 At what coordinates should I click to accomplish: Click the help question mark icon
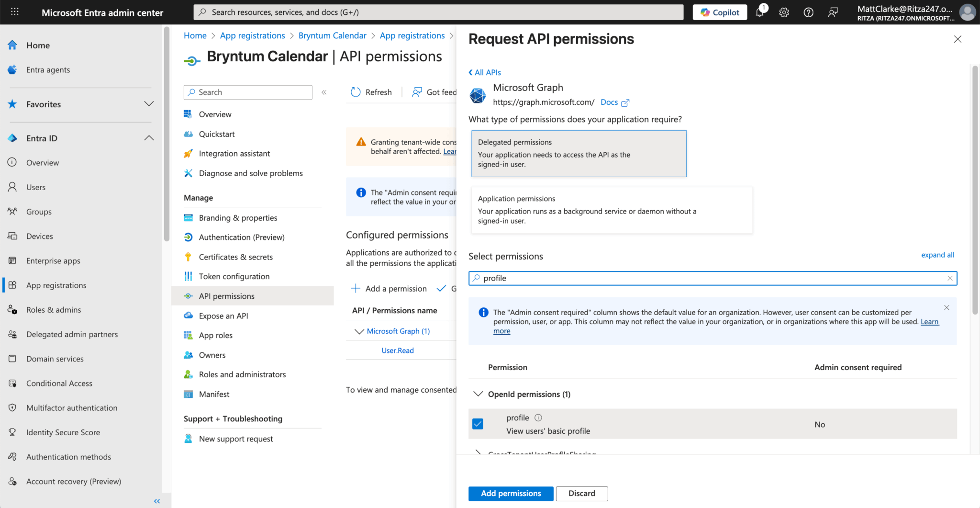tap(808, 12)
